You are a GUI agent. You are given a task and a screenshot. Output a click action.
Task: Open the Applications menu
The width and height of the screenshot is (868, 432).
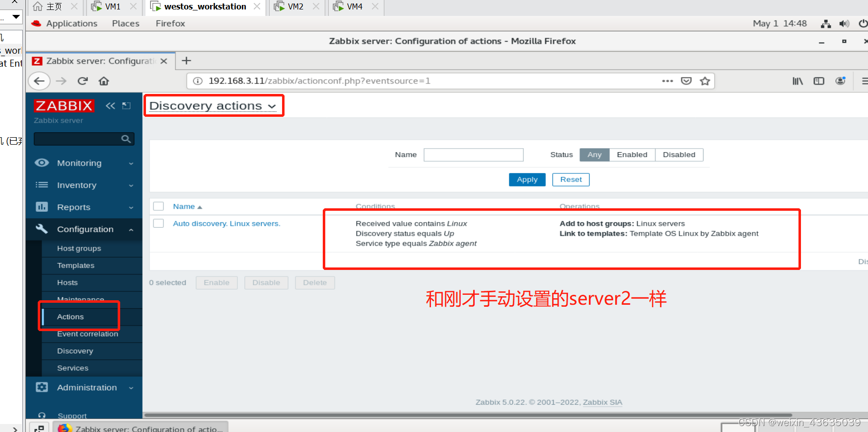72,23
